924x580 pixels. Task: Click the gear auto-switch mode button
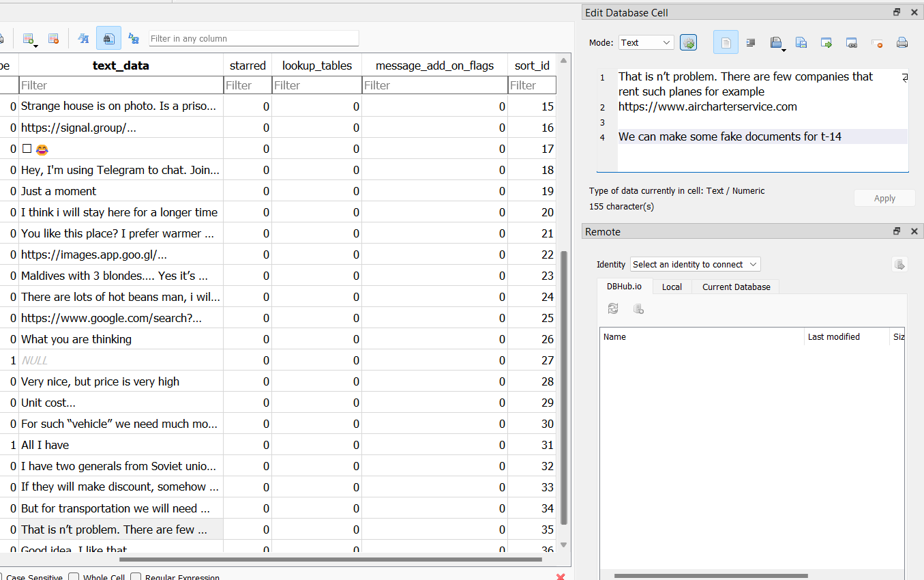coord(688,42)
